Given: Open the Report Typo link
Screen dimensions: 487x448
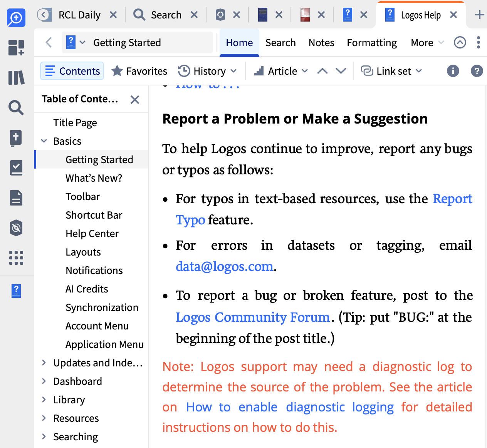Looking at the screenshot, I should (x=452, y=199).
